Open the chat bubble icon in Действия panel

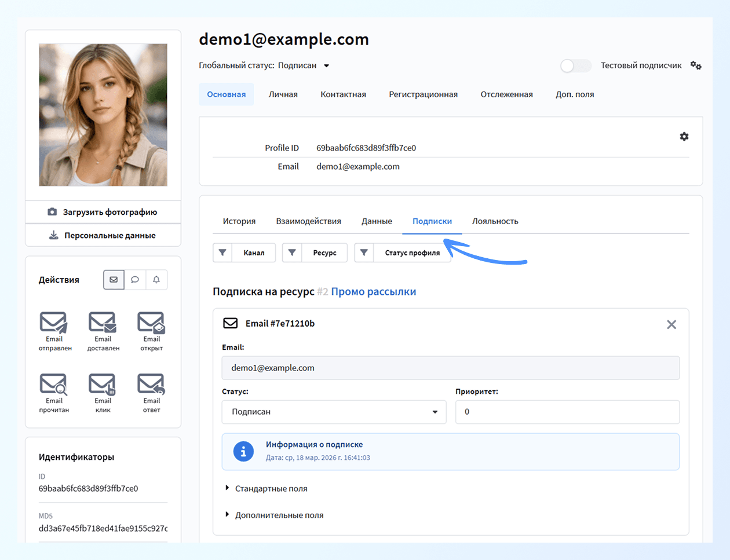pos(135,280)
